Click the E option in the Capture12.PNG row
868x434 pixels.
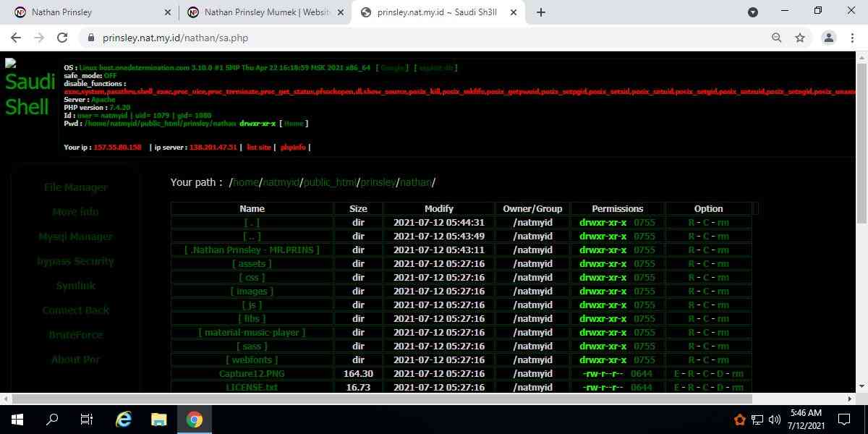pos(676,374)
